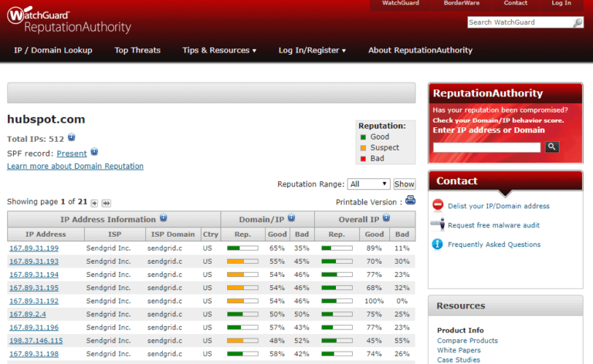593x364 pixels.
Task: Click the IP Address column header
Action: click(46, 234)
